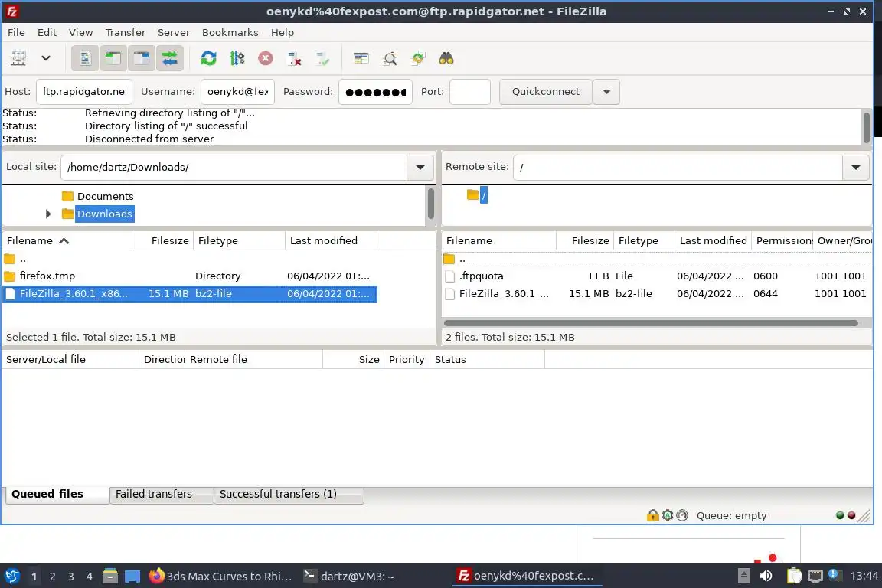This screenshot has width=882, height=588.
Task: Click the speed limits status icon
Action: pos(681,515)
